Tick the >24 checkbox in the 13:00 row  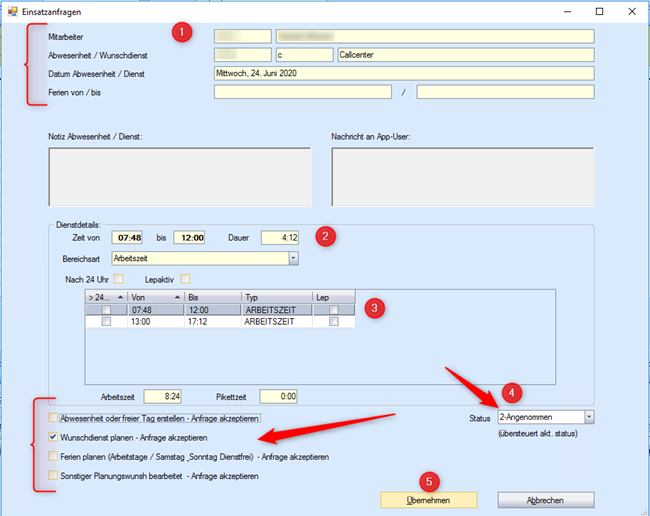pyautogui.click(x=106, y=322)
